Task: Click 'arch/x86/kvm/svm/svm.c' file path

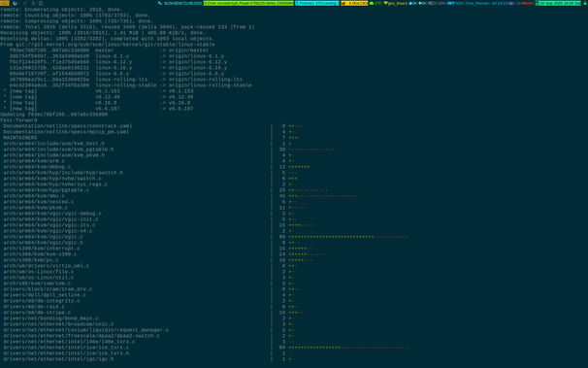Action: coord(37,284)
